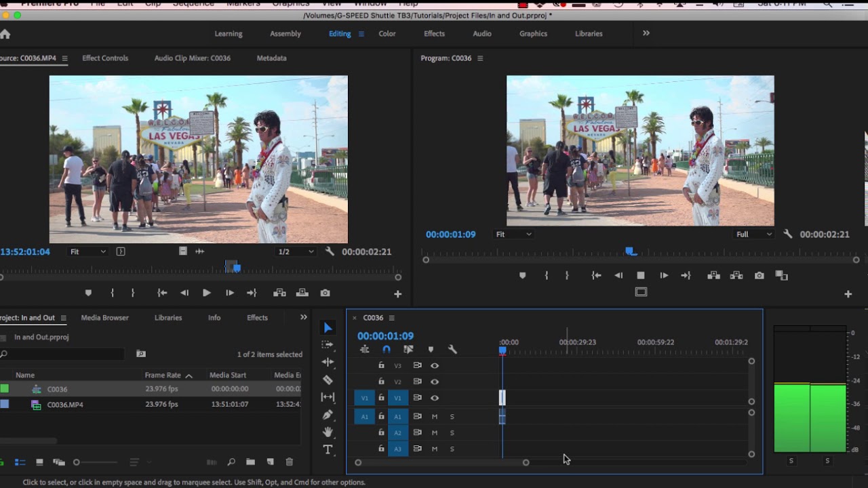Screen dimensions: 868x488
Task: Open Program monitor settings wrench
Action: point(787,234)
